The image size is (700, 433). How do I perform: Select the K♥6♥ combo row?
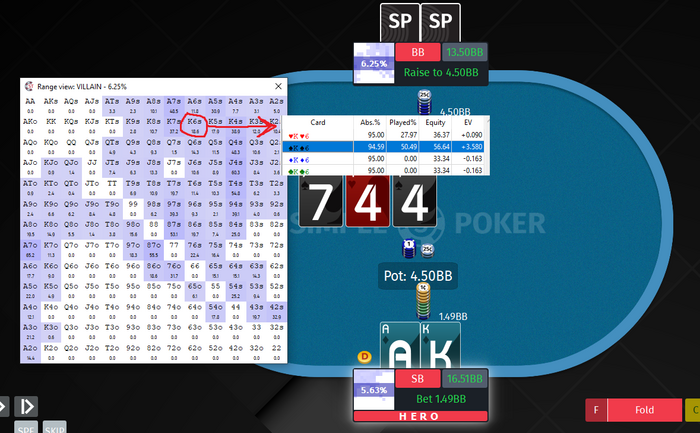click(x=386, y=135)
